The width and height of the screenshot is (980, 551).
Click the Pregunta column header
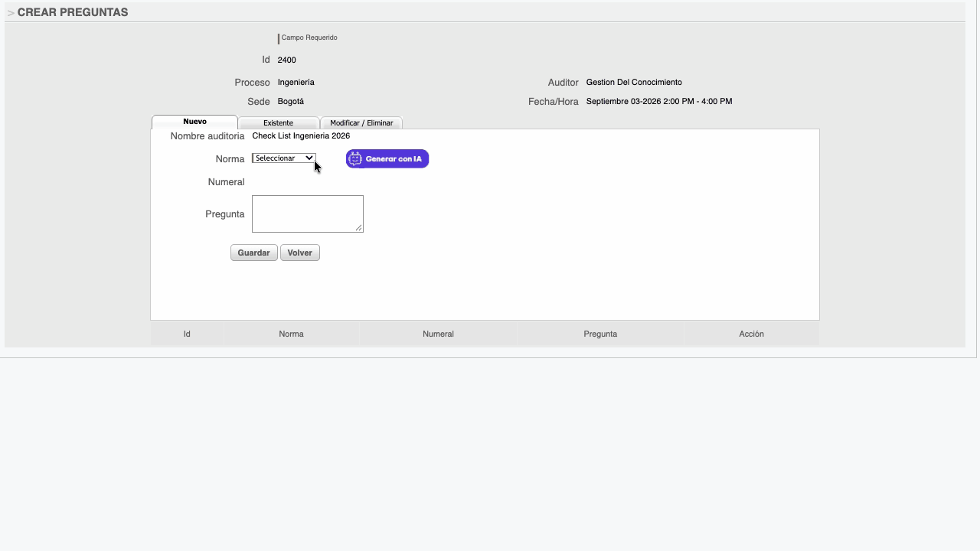[600, 334]
